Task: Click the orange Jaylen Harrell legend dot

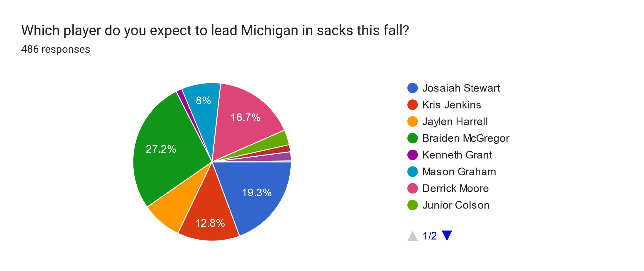Action: tap(412, 121)
